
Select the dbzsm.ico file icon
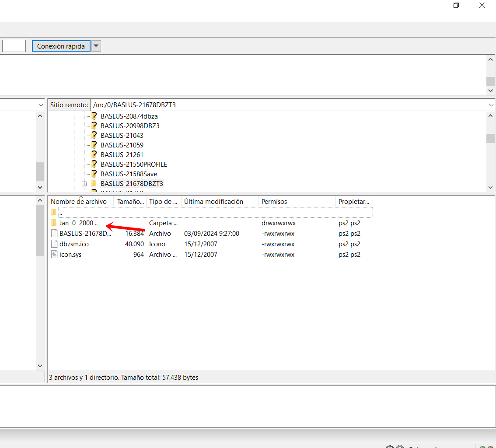pos(54,244)
